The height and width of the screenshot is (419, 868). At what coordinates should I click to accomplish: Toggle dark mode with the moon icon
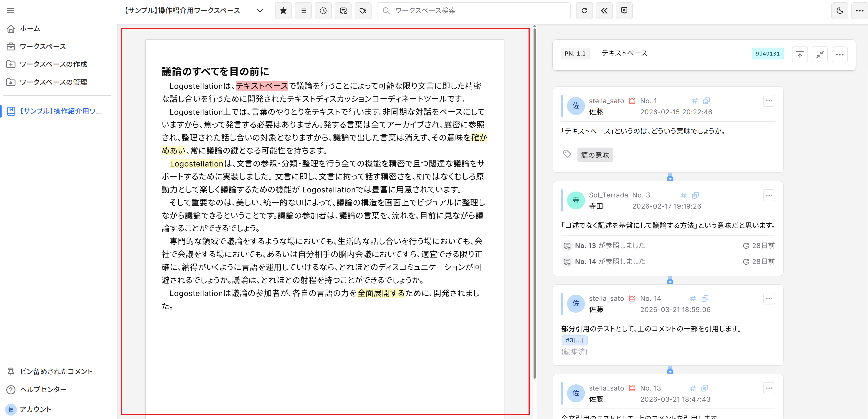point(840,11)
